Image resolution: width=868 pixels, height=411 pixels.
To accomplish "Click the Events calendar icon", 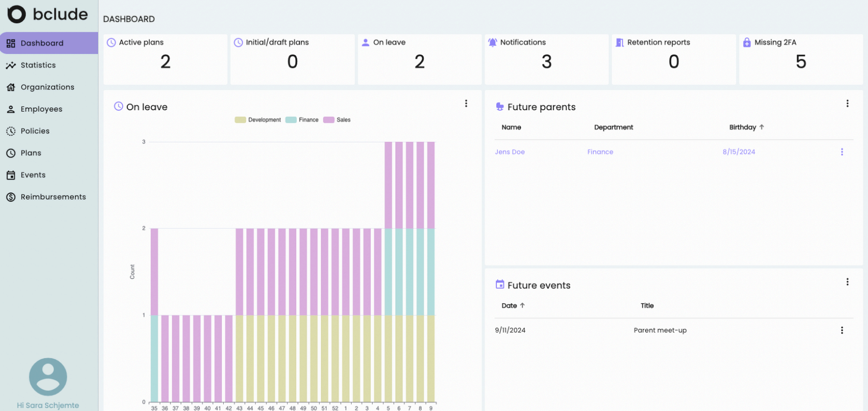I will click(11, 175).
